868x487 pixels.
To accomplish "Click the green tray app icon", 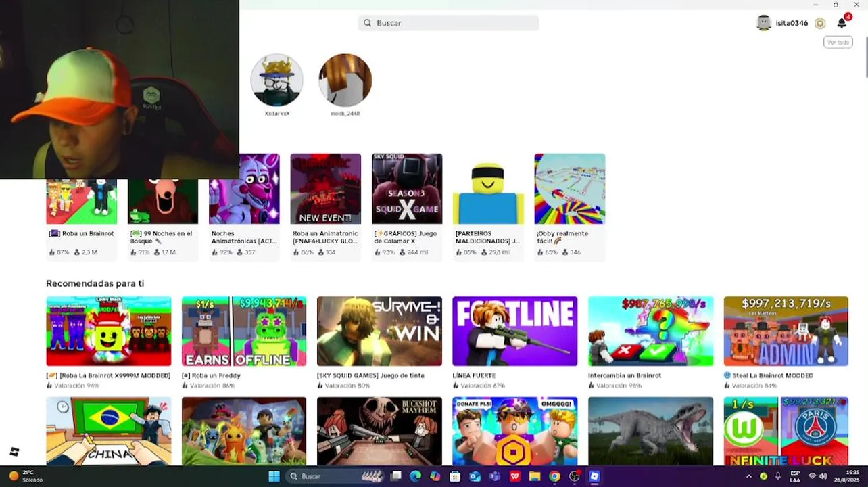I will point(763,476).
